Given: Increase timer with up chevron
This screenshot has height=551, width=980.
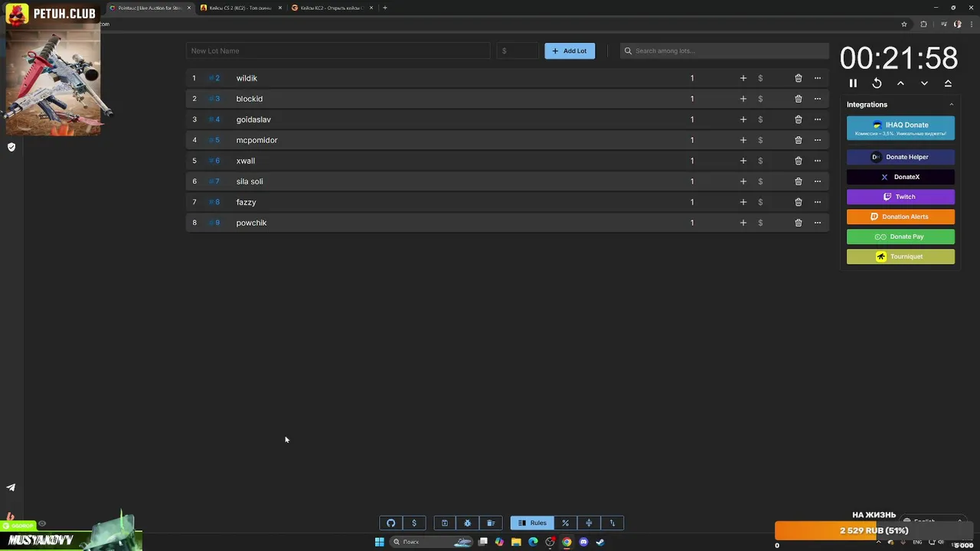Looking at the screenshot, I should [x=900, y=83].
